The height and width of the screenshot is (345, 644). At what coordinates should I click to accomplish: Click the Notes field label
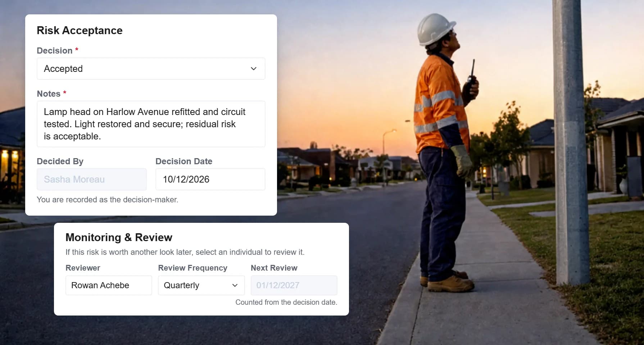[x=49, y=94]
